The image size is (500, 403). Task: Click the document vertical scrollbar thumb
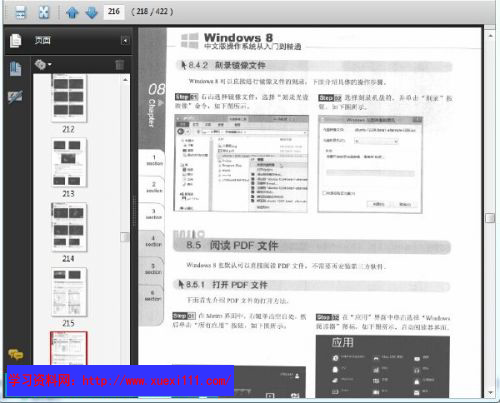tap(490, 218)
